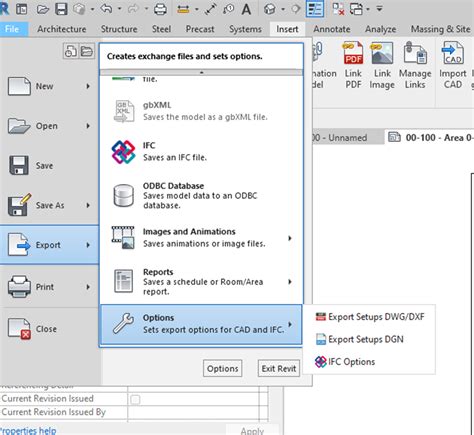Show recent documents list icon
474x435 pixels.
[71, 51]
